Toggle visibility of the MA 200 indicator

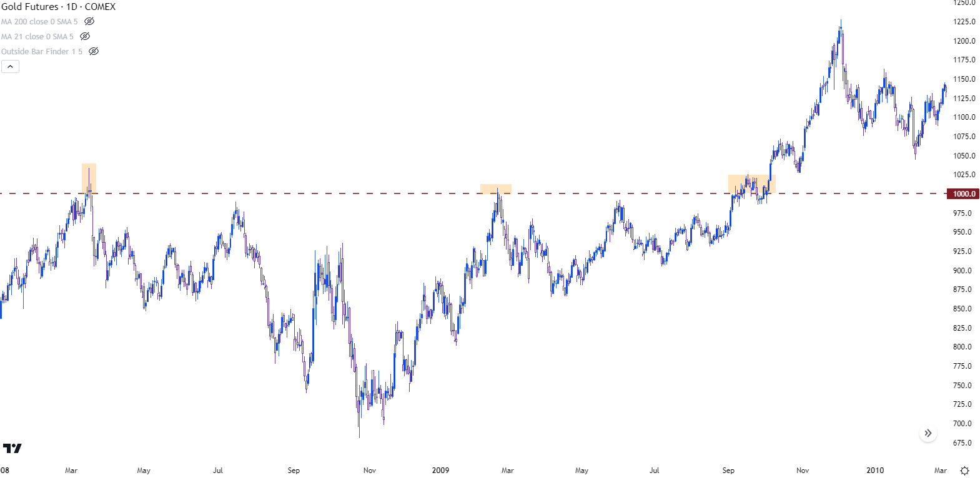coord(89,21)
